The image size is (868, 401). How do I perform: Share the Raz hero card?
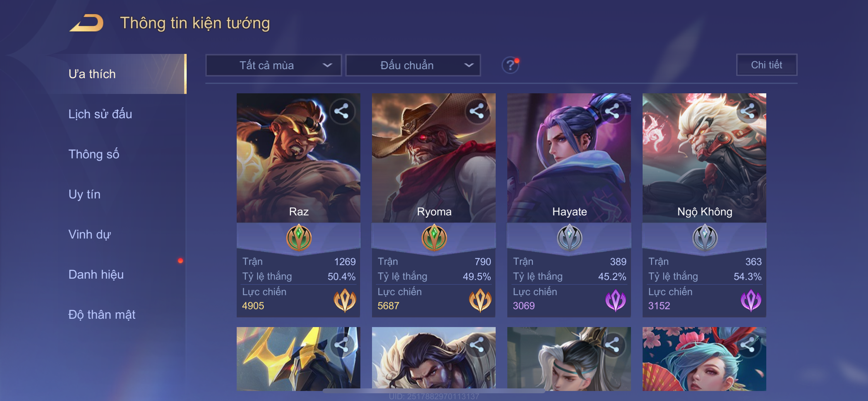342,111
